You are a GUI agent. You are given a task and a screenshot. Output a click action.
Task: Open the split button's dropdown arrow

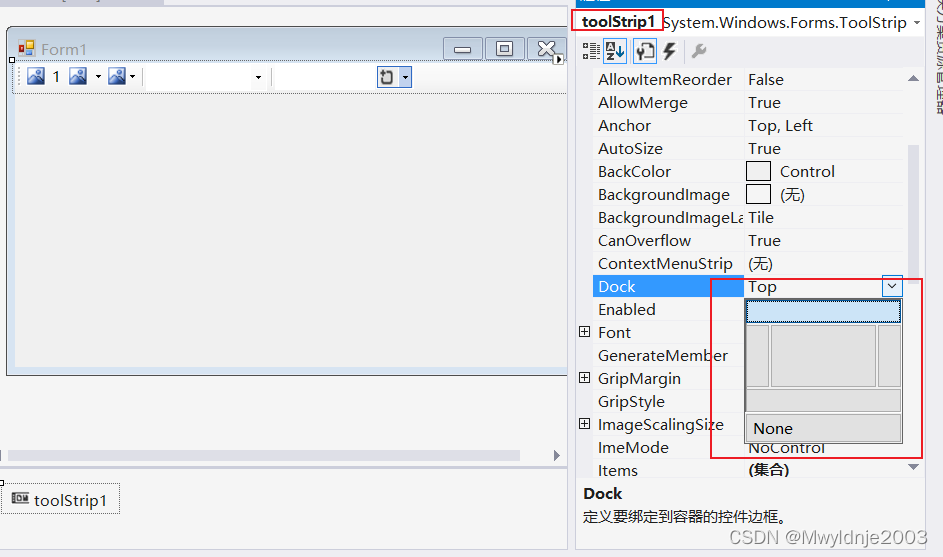[98, 76]
